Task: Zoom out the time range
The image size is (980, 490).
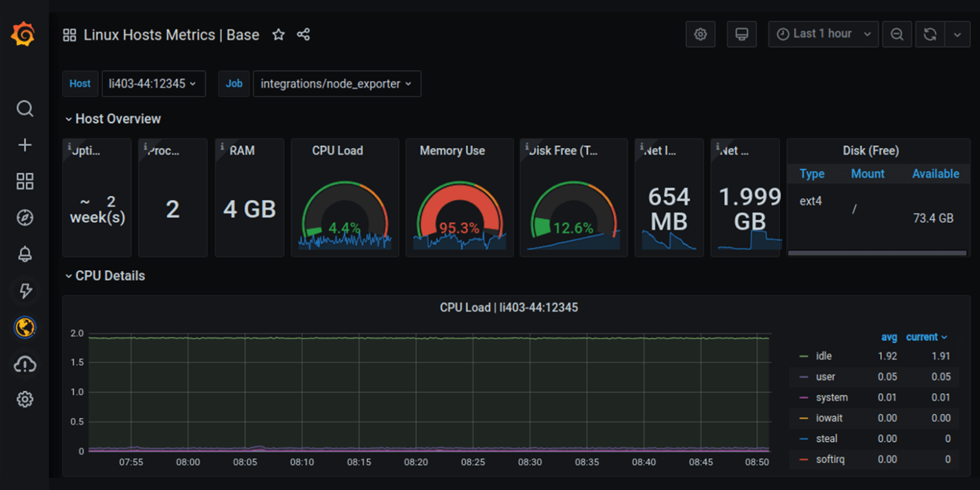Action: pyautogui.click(x=896, y=35)
